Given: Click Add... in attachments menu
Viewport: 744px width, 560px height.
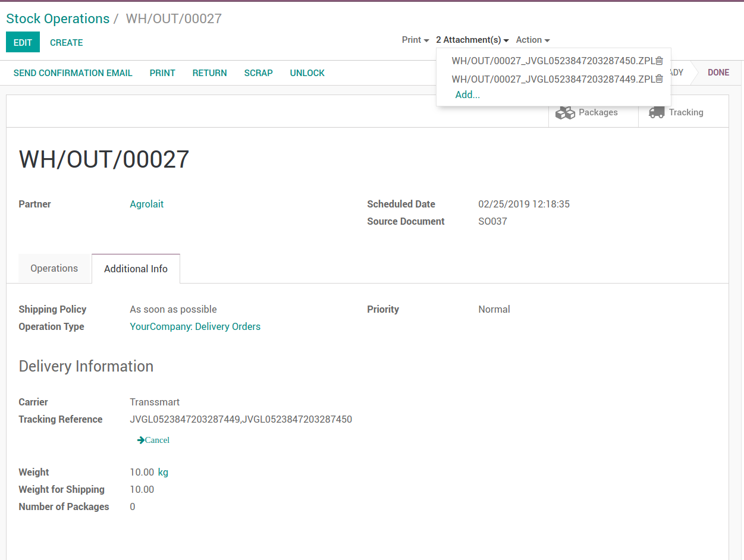Looking at the screenshot, I should coord(467,95).
